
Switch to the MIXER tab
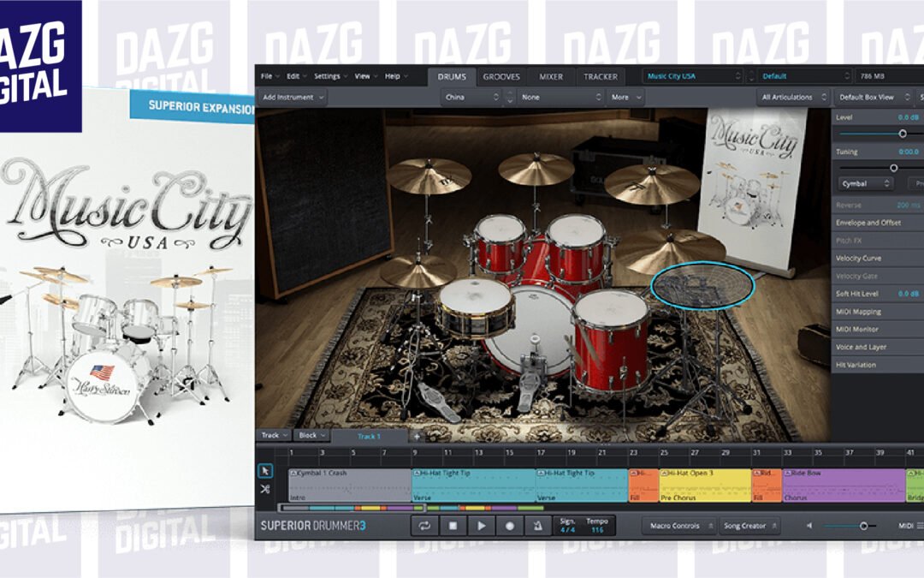click(x=551, y=77)
